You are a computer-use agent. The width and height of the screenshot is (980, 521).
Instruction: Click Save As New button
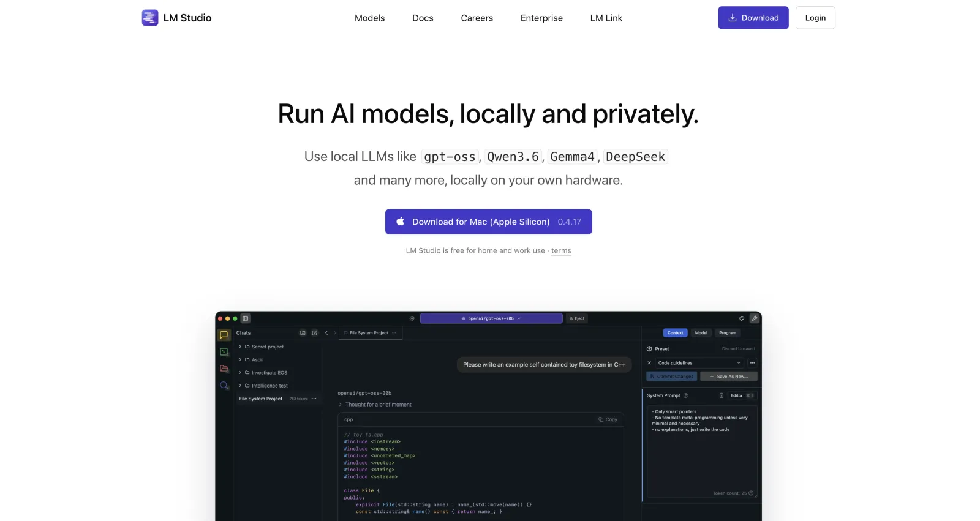click(x=729, y=377)
